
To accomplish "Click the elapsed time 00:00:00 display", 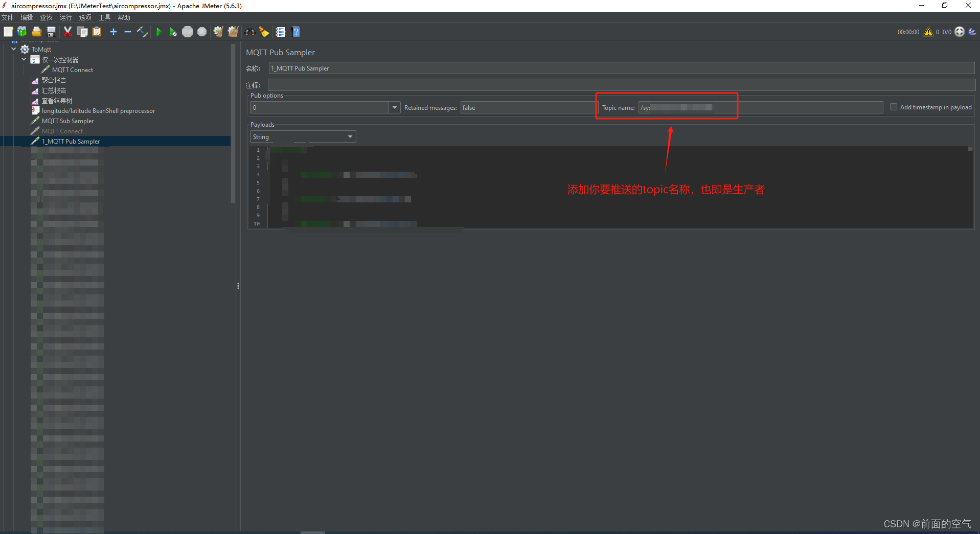I will 908,32.
